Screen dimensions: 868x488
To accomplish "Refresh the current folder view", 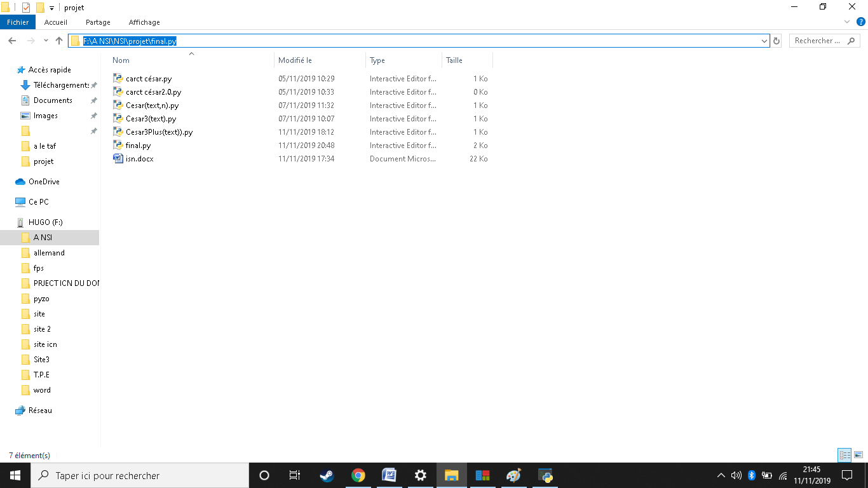I will [776, 41].
